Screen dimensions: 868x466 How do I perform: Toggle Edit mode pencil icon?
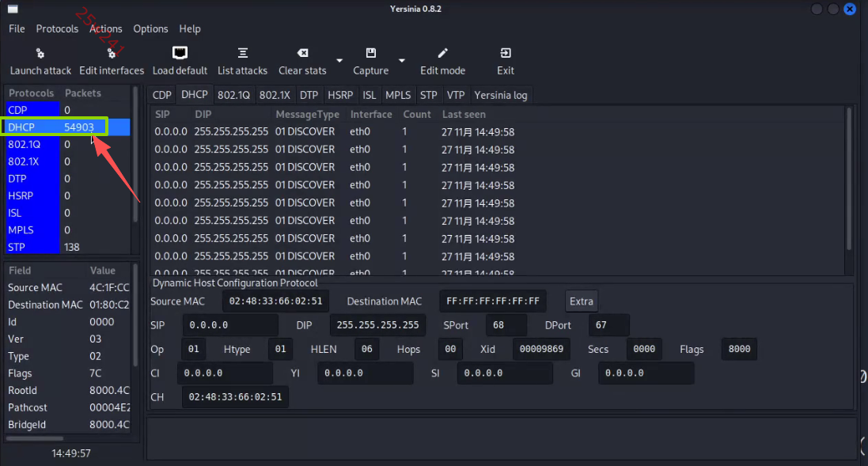[x=442, y=53]
